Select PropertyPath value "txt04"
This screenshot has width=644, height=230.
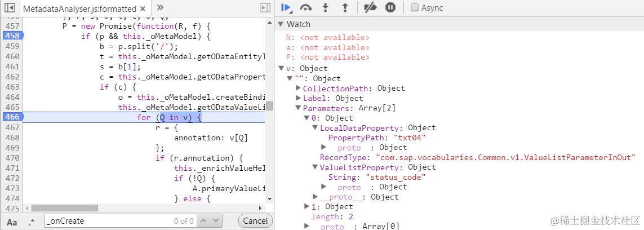410,138
